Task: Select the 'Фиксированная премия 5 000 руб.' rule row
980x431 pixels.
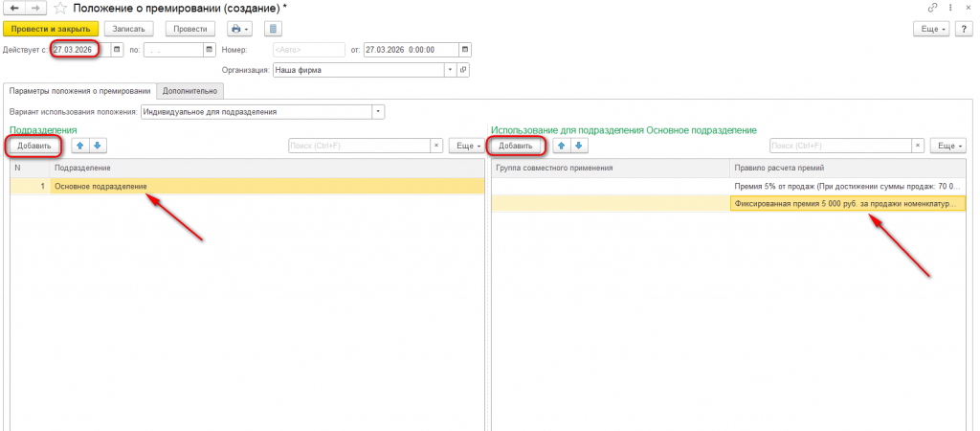Action: point(728,203)
